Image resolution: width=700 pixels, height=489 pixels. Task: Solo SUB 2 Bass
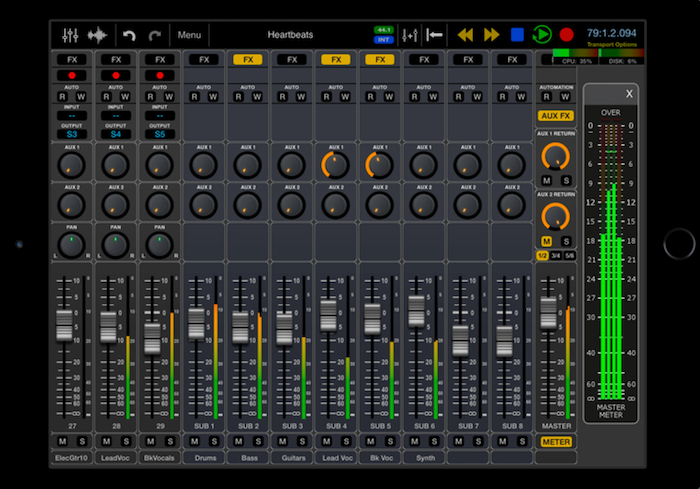tap(258, 442)
